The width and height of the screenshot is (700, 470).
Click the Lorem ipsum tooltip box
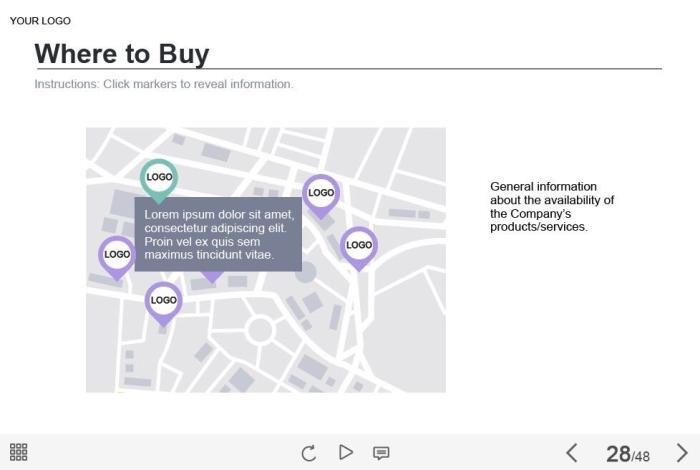[x=218, y=234]
